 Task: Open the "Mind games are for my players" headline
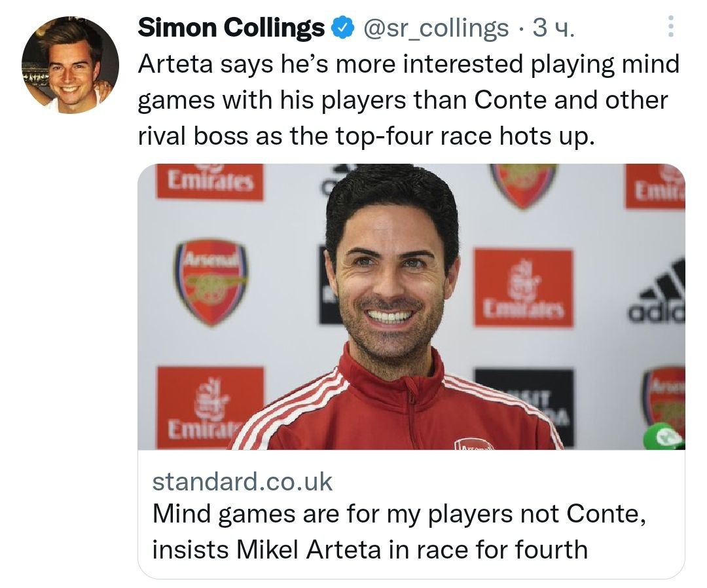tap(399, 513)
